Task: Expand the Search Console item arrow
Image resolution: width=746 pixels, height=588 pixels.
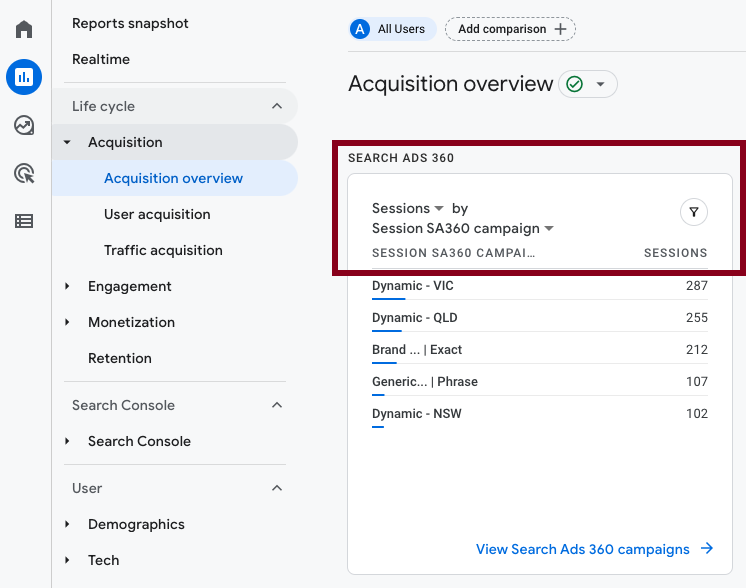Action: [67, 441]
